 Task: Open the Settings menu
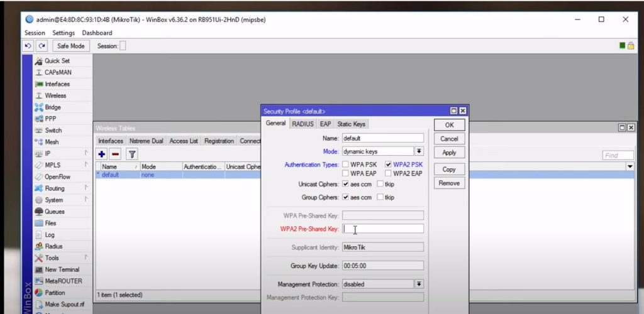tap(64, 33)
